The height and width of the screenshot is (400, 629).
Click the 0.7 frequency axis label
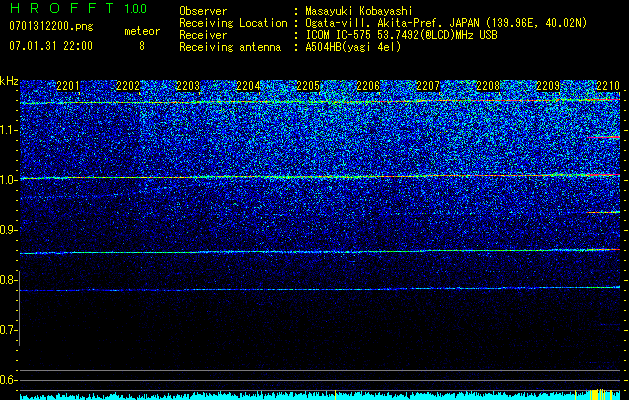coord(9,330)
